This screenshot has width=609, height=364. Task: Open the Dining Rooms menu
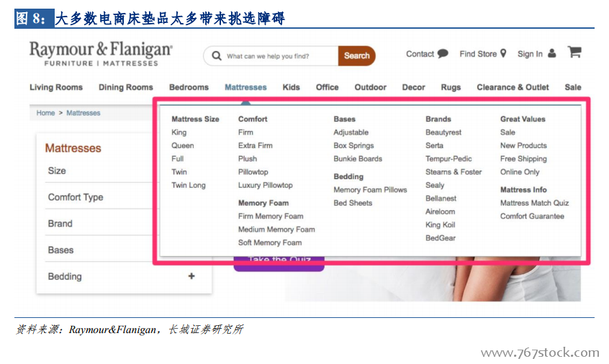126,87
